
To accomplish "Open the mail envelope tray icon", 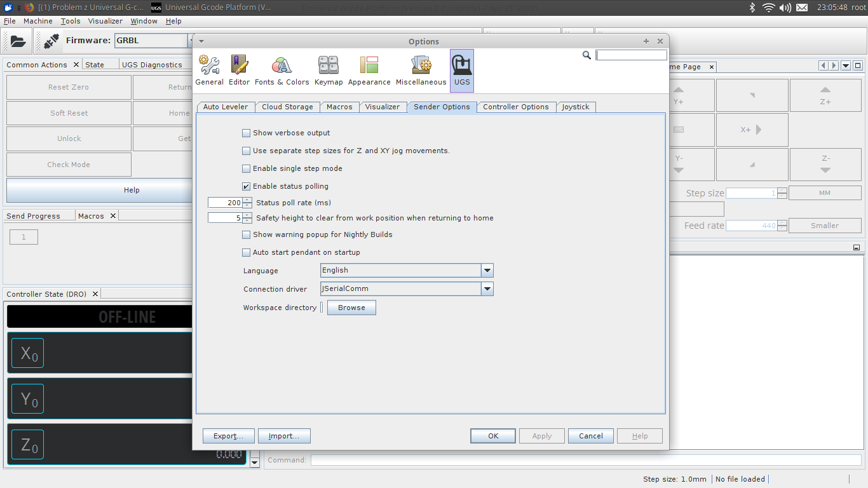I will click(x=802, y=8).
